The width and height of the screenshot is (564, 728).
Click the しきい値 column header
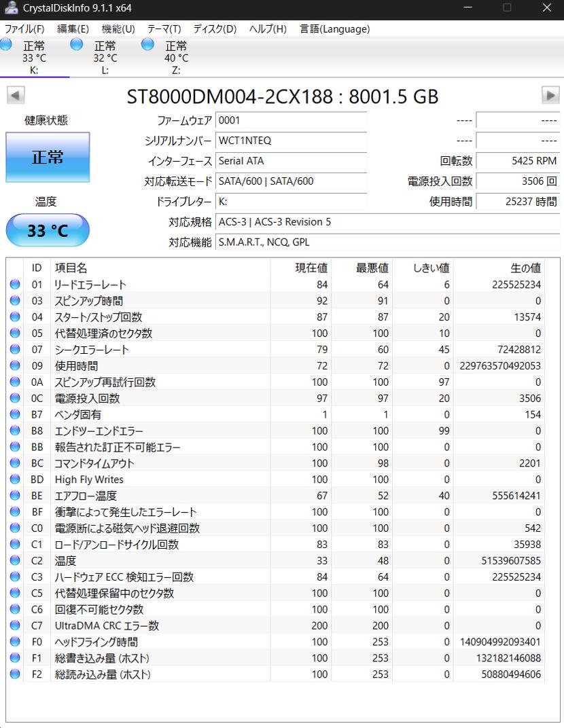(x=422, y=268)
